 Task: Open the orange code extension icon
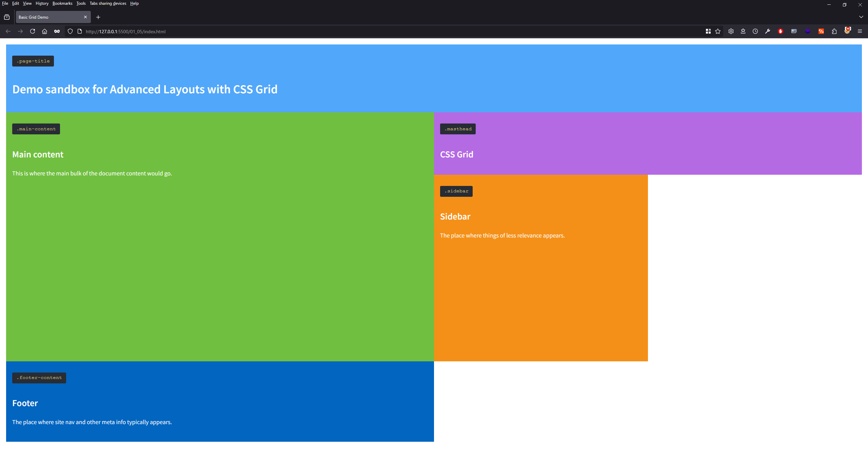coord(821,31)
